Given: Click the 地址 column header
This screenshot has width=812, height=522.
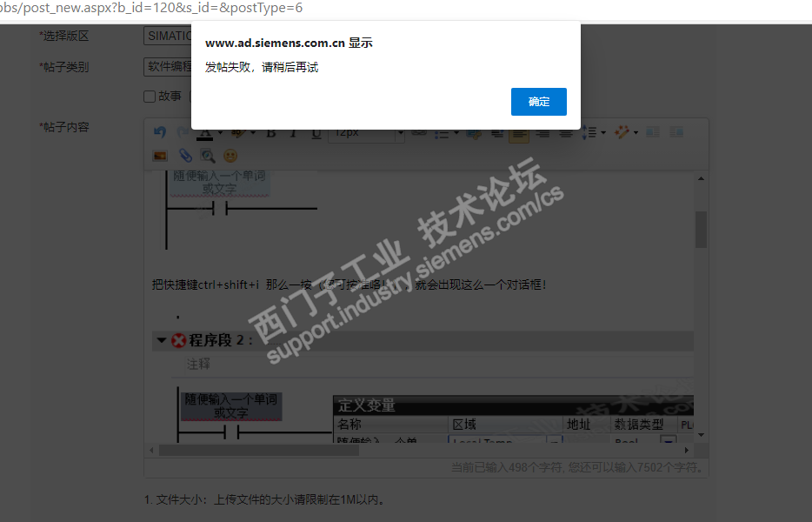Looking at the screenshot, I should [x=578, y=424].
